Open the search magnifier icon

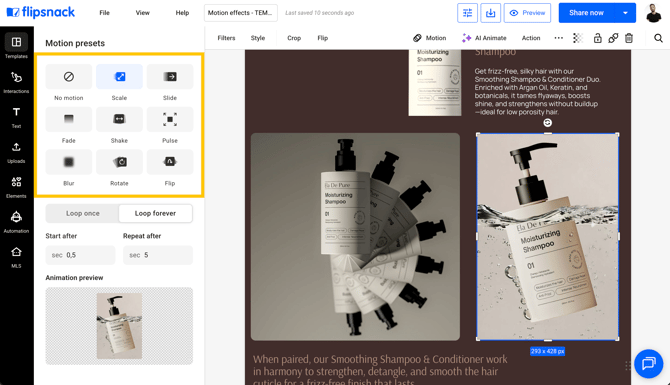(x=658, y=38)
